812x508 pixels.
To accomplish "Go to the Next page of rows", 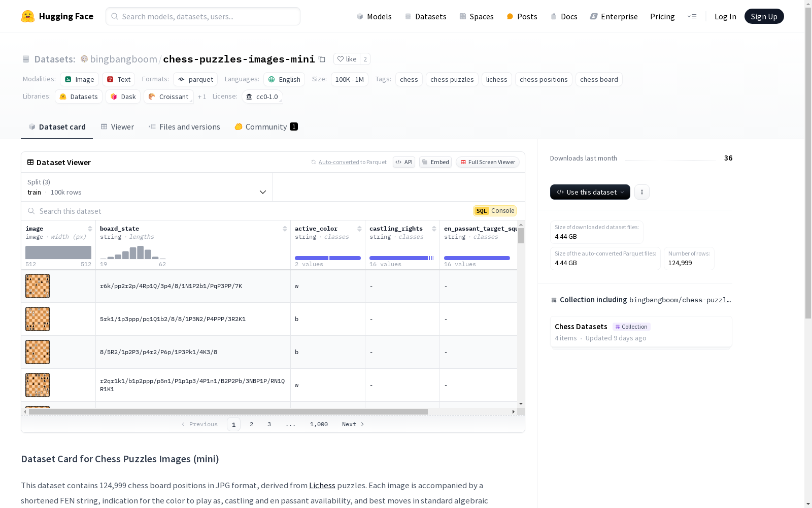I will coord(353,424).
